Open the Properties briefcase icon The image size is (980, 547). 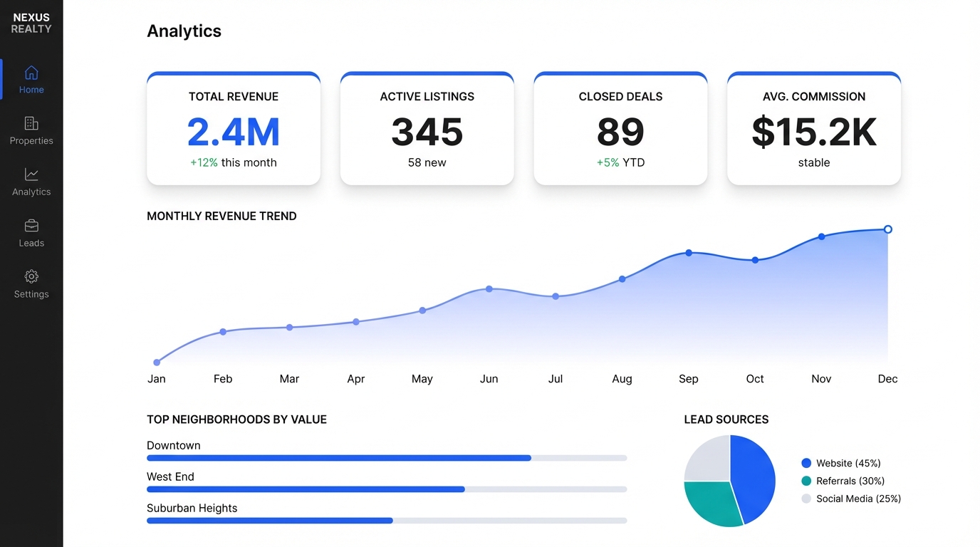31,123
